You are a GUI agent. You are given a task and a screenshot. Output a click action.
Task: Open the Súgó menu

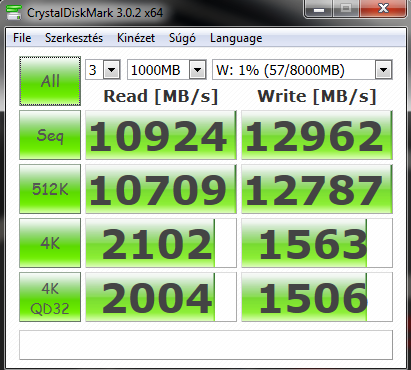pos(182,38)
